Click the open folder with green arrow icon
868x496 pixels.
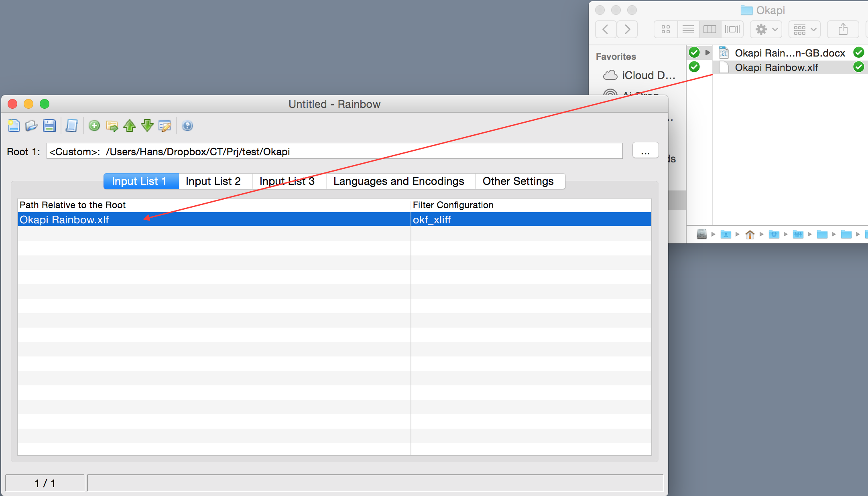112,126
